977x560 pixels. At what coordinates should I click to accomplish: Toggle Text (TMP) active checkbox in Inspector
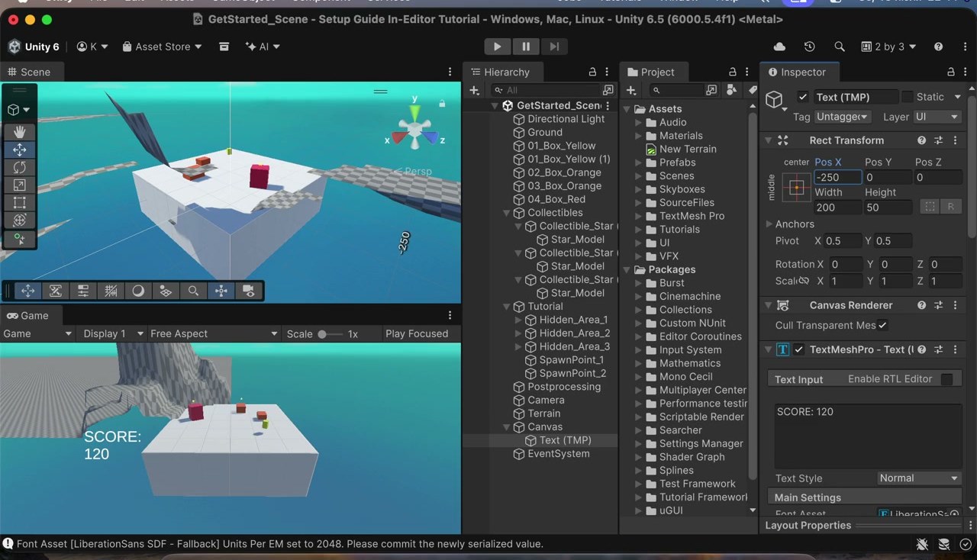pyautogui.click(x=802, y=97)
